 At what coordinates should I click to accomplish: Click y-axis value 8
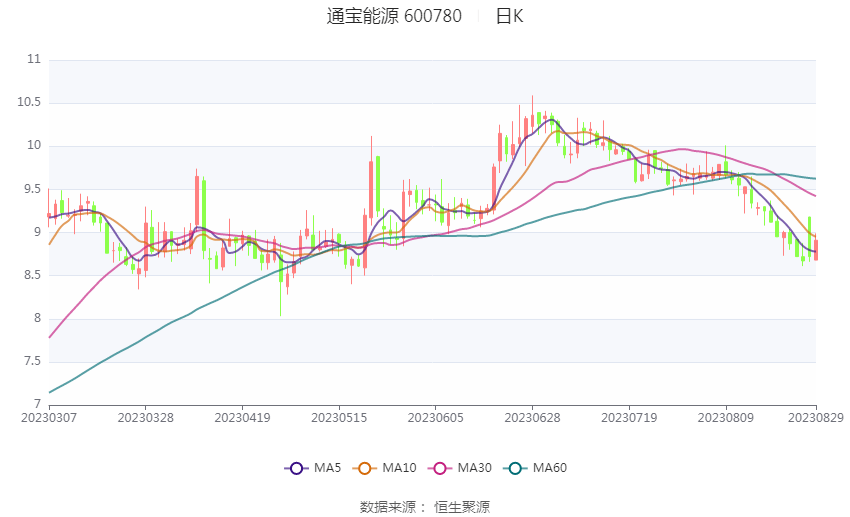coord(37,318)
